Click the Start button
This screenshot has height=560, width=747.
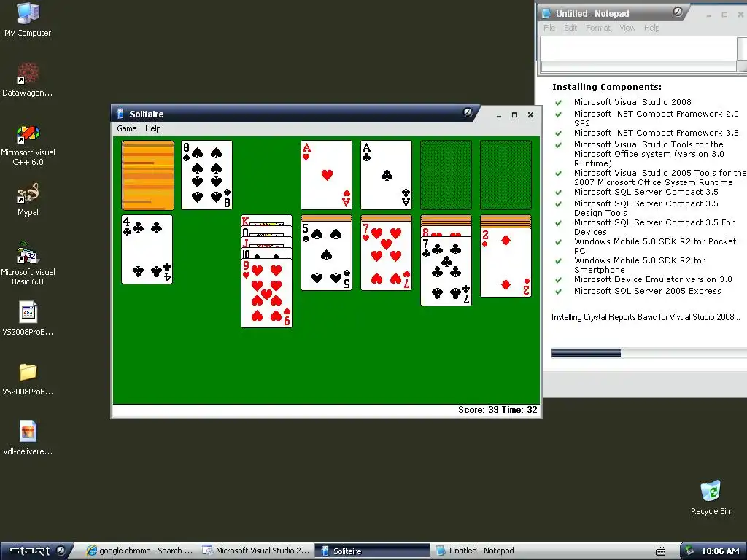36,551
